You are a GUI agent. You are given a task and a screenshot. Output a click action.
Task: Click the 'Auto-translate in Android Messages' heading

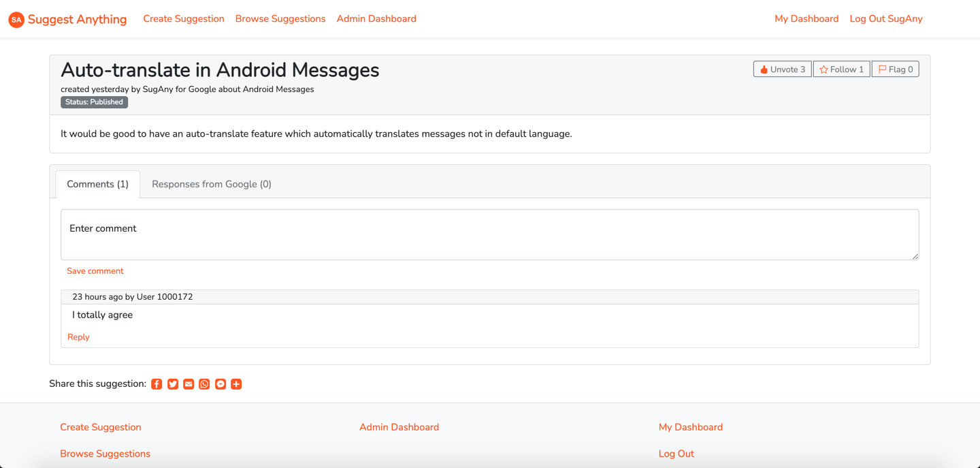coord(220,70)
